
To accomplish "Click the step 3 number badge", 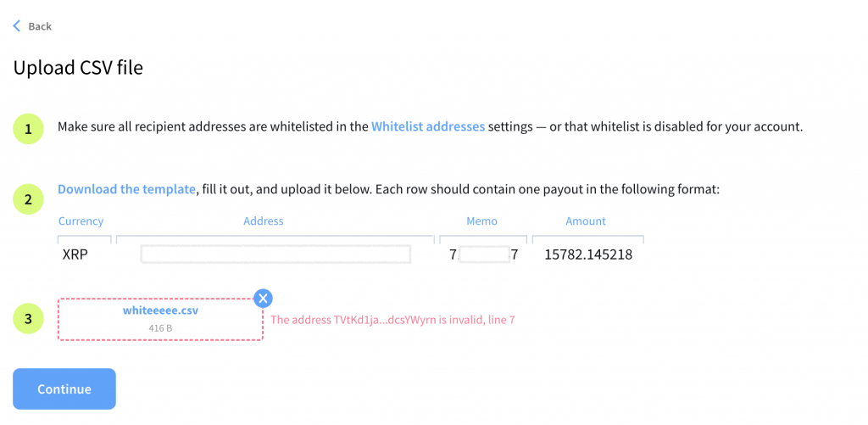I will point(29,319).
